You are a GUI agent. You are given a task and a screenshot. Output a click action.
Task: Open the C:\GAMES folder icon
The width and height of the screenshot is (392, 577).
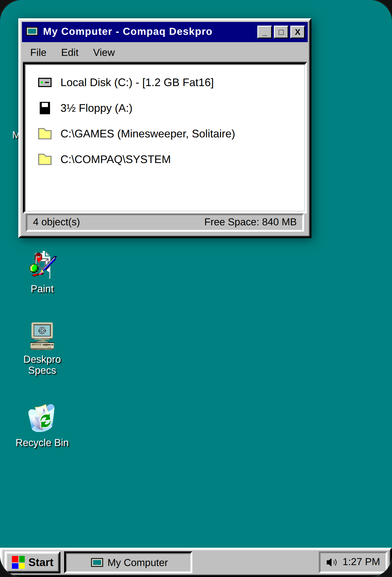point(45,134)
